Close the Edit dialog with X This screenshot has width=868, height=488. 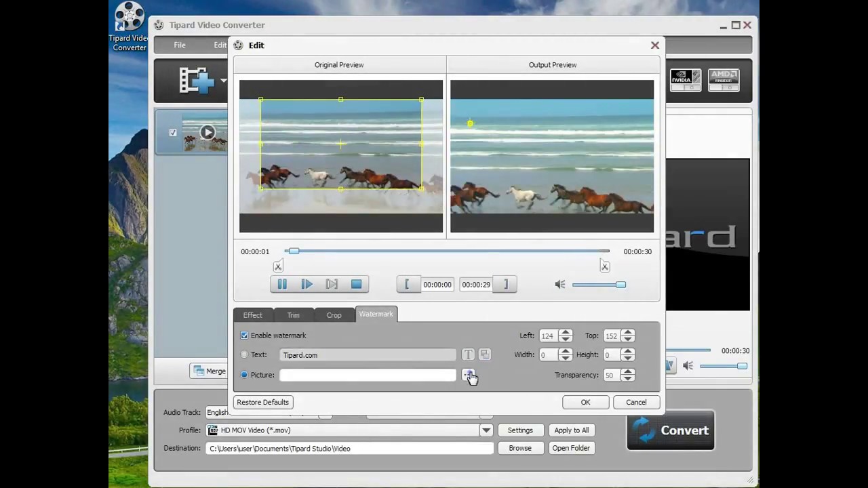[x=655, y=45]
